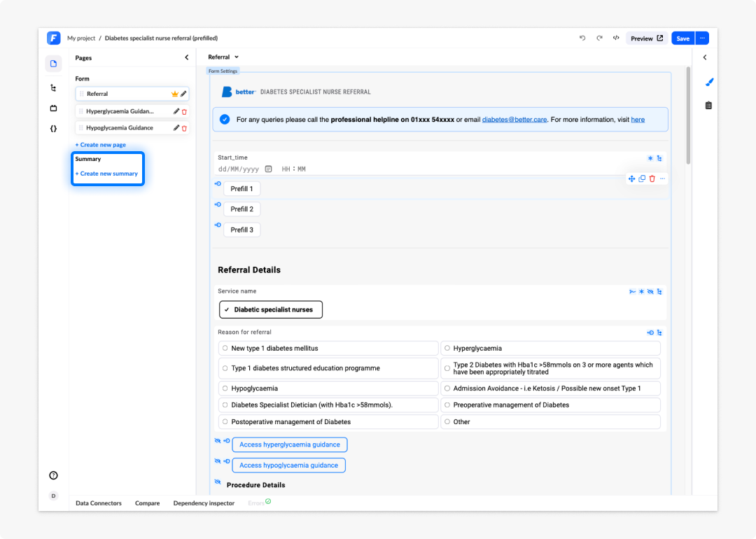
Task: Open the dependency tree icon in sidebar
Action: (x=53, y=87)
